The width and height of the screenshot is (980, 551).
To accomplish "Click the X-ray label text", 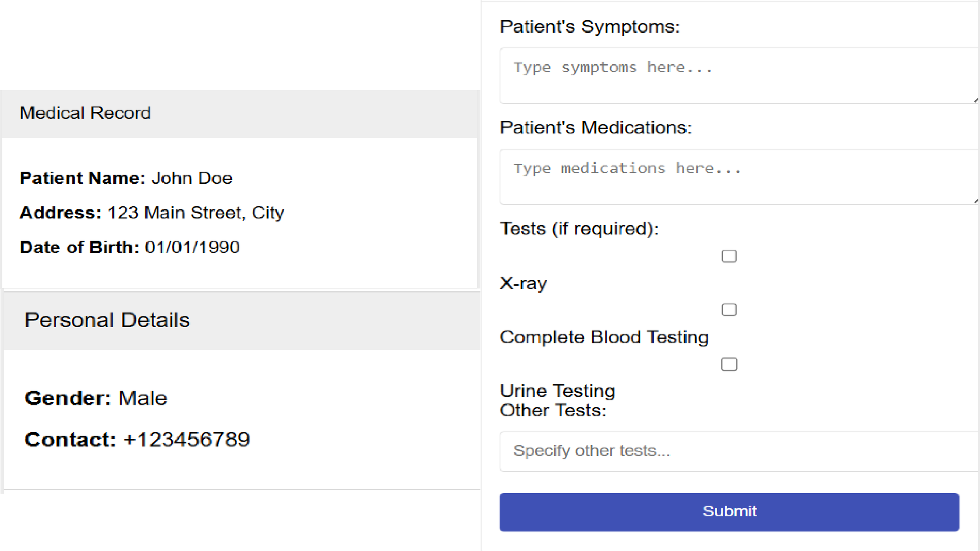I will click(x=524, y=283).
